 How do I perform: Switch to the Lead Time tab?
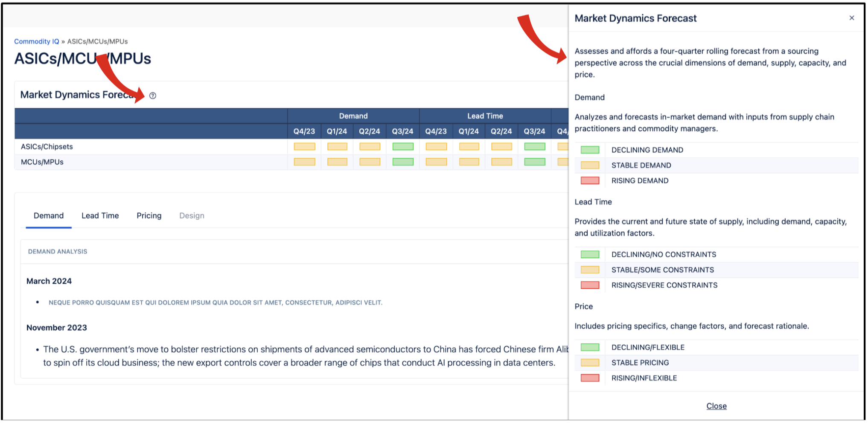[100, 216]
